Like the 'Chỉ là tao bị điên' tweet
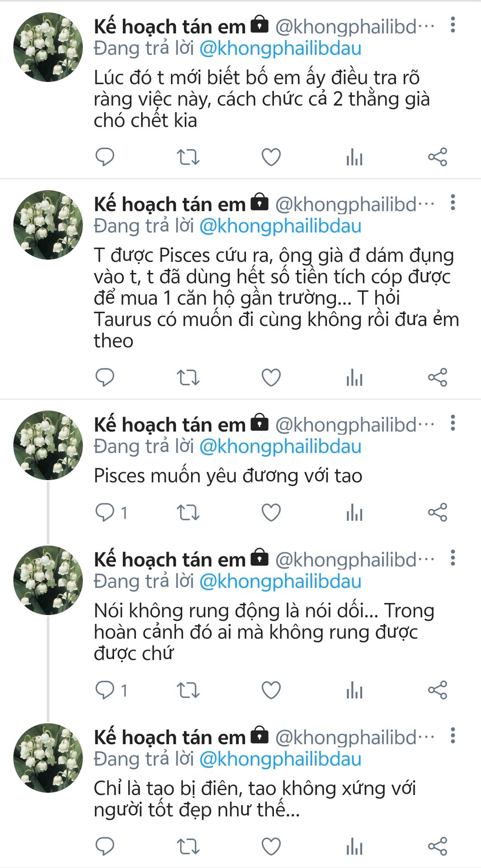 click(271, 846)
